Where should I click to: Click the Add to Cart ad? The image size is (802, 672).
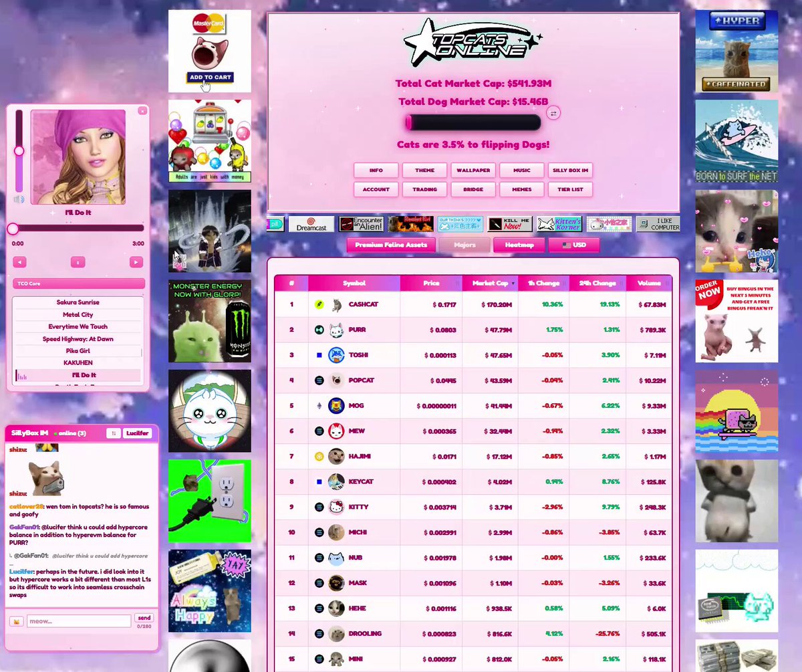click(x=210, y=51)
